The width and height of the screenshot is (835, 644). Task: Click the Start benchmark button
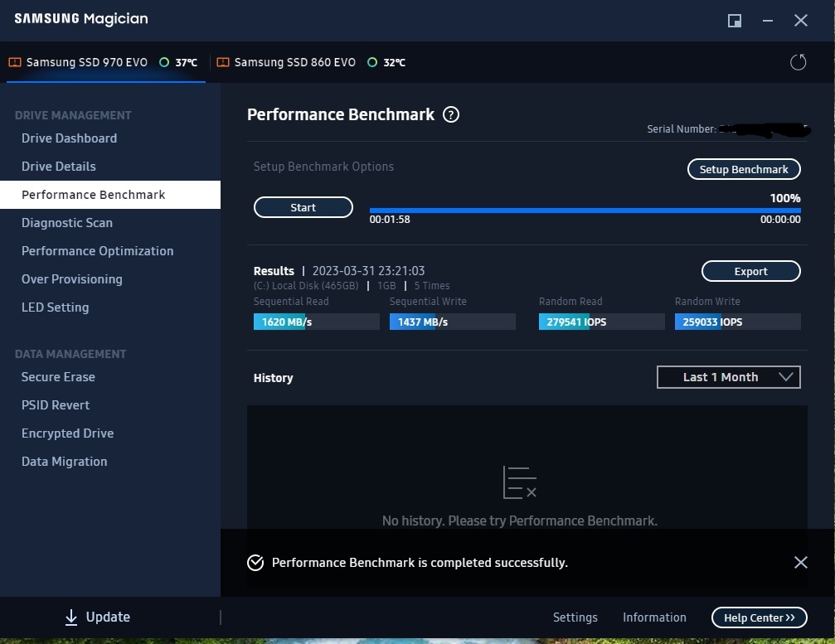(x=303, y=207)
